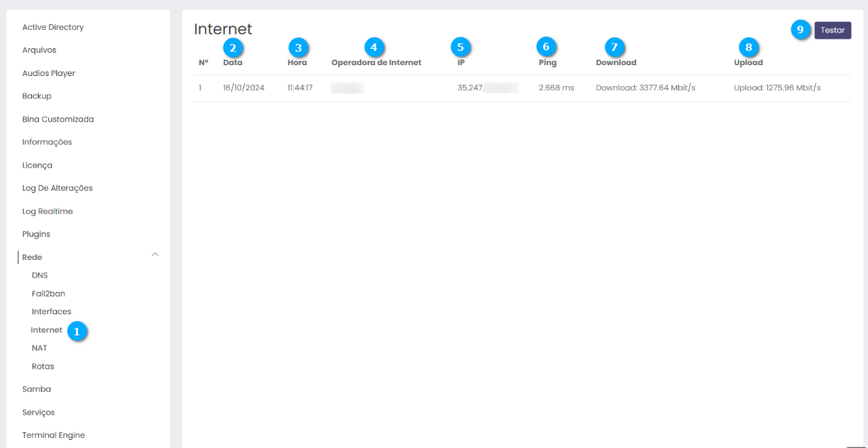The image size is (868, 448).
Task: Open the Interfaces submenu item
Action: pos(52,312)
